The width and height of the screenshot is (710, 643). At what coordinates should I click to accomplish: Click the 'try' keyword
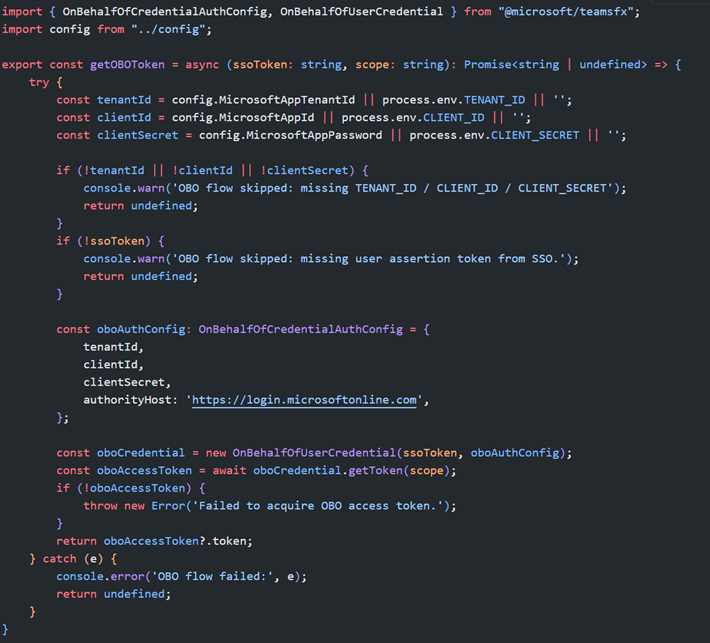[x=39, y=82]
